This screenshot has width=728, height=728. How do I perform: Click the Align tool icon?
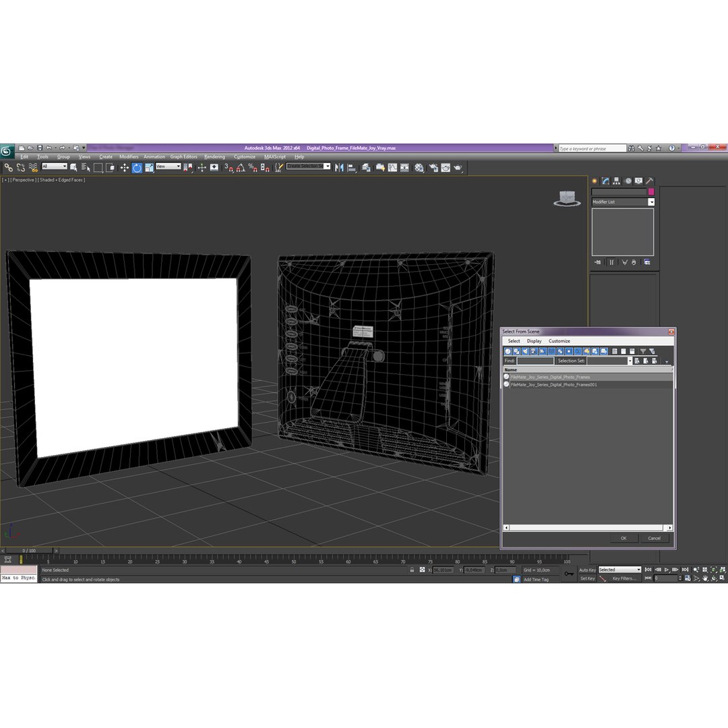pos(352,168)
